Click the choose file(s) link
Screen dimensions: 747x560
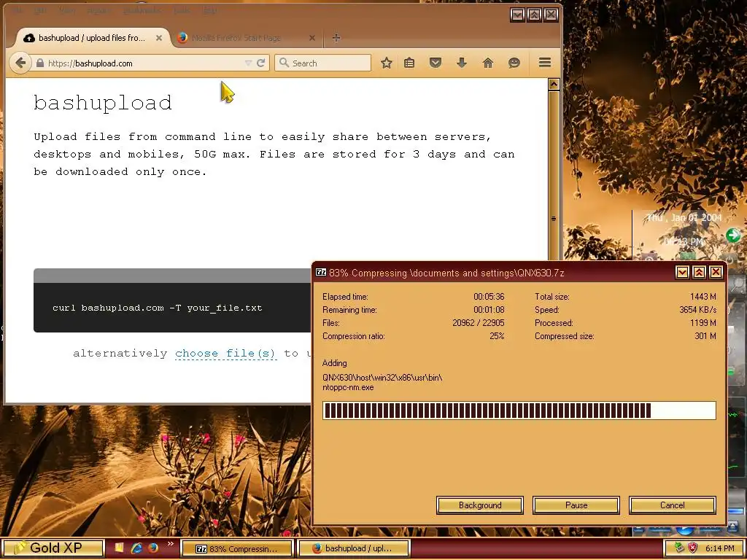(225, 354)
